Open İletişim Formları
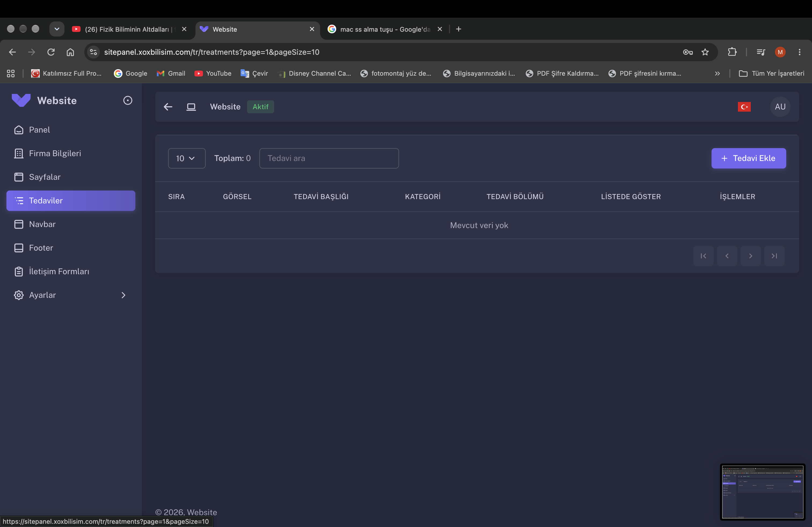 pos(71,271)
